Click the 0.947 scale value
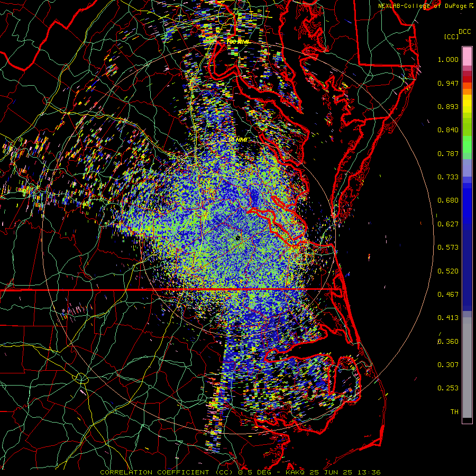 448,83
